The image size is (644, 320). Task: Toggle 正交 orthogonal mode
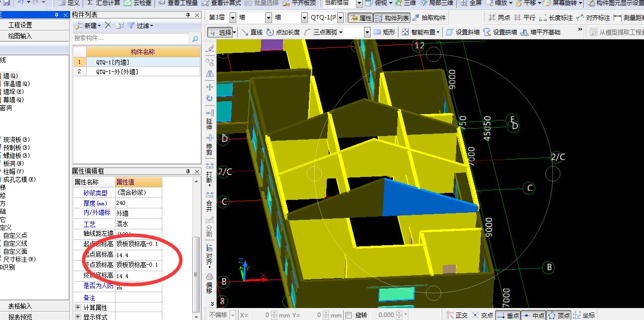[x=457, y=315]
